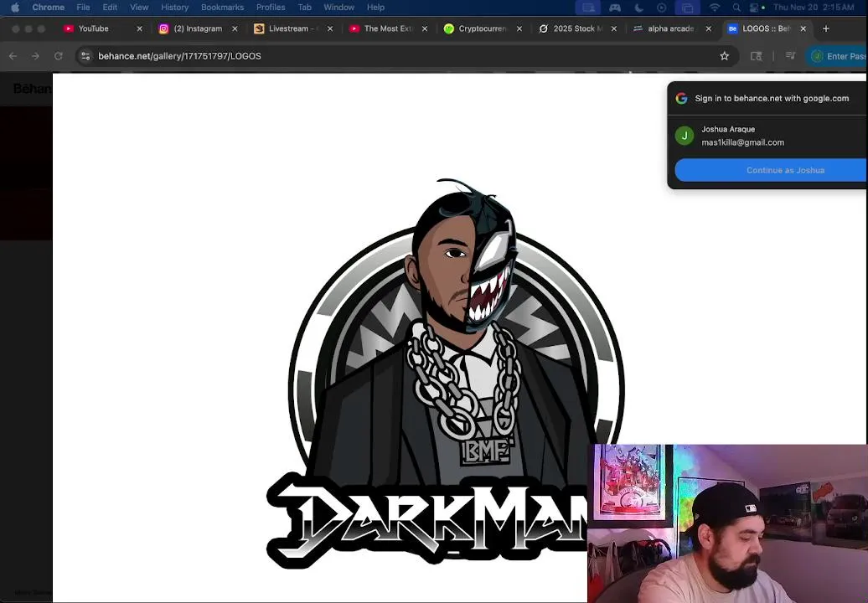
Task: Click the Behance logo behind the lightbox
Action: (x=32, y=89)
